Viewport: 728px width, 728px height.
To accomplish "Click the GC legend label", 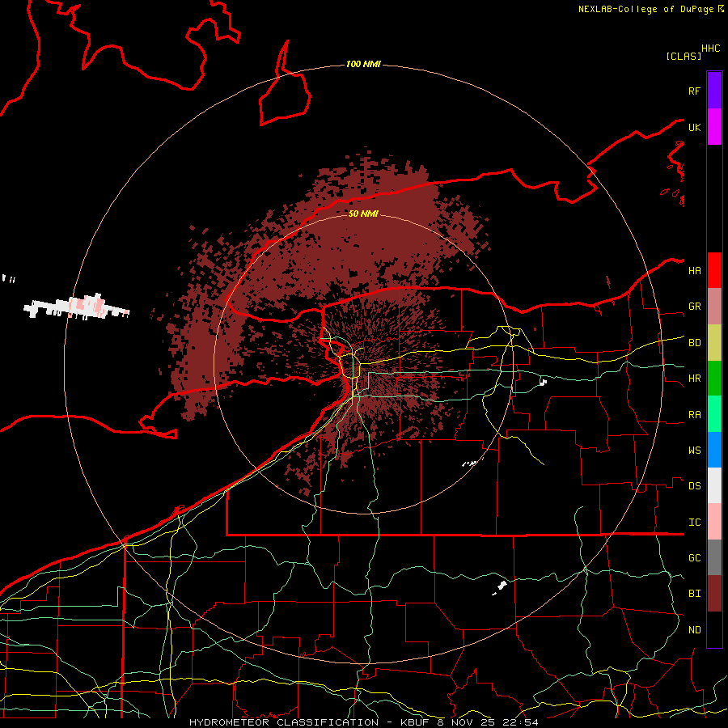I will point(694,557).
